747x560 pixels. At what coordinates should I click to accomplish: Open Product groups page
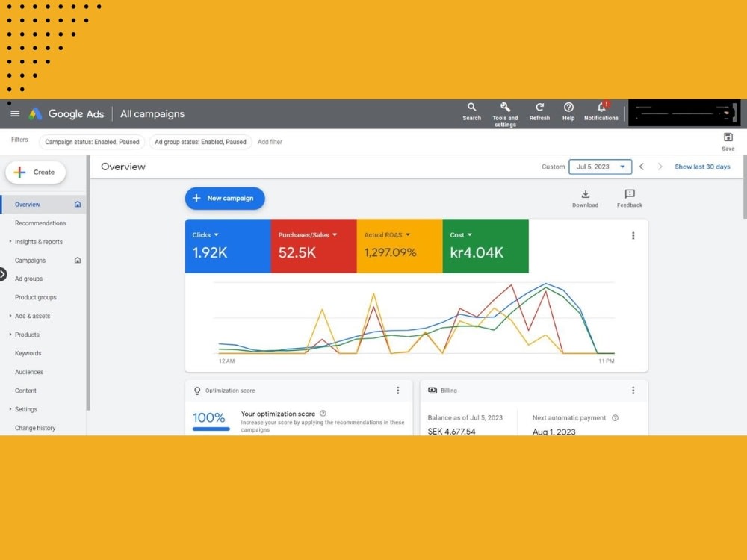coord(36,297)
